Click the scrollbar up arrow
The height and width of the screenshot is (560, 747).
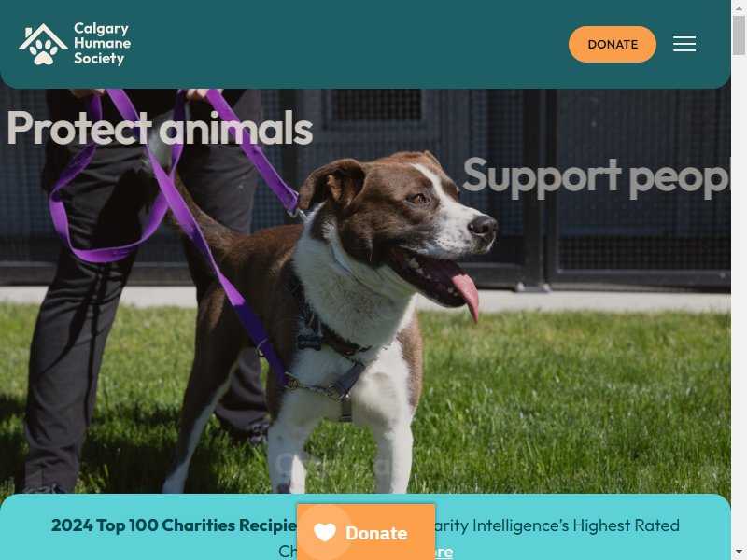739,7
